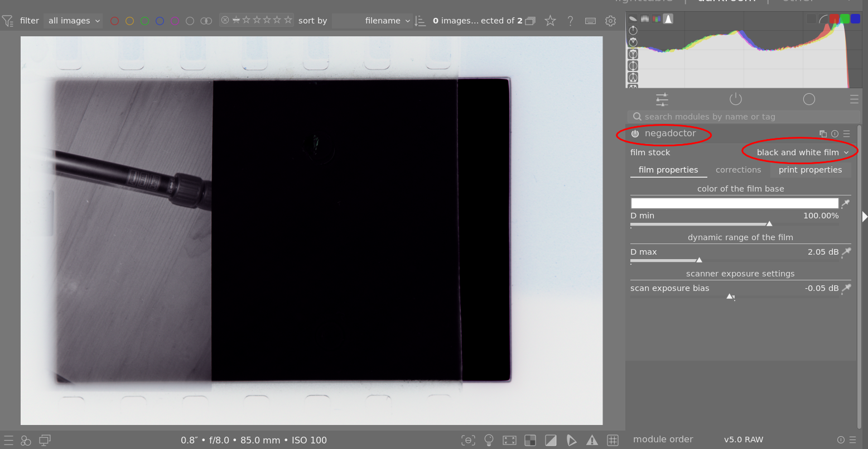Toggle the green color label filter

pyautogui.click(x=145, y=21)
